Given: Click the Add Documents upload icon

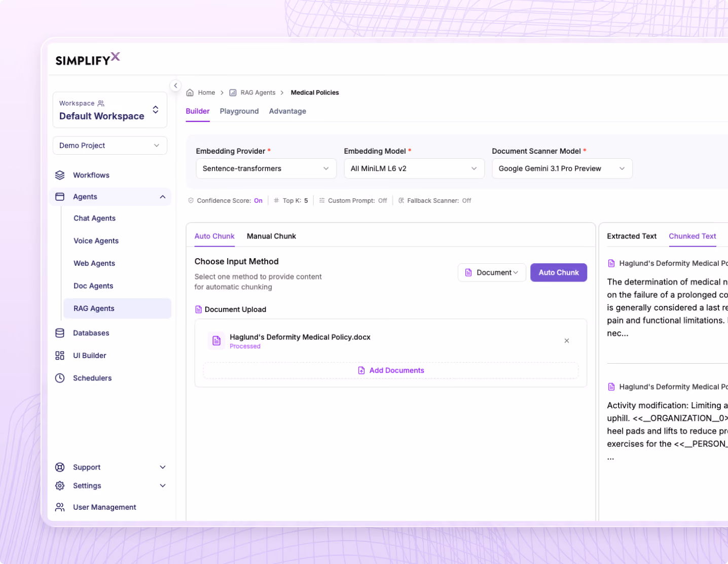Looking at the screenshot, I should click(x=361, y=371).
